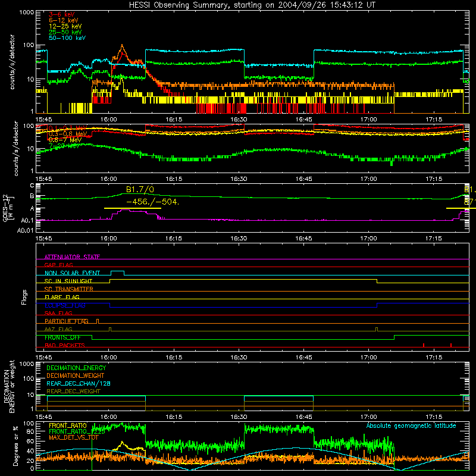Select the A0.01 tick in the GOES panel
The height and width of the screenshot is (476, 476).
(25, 230)
